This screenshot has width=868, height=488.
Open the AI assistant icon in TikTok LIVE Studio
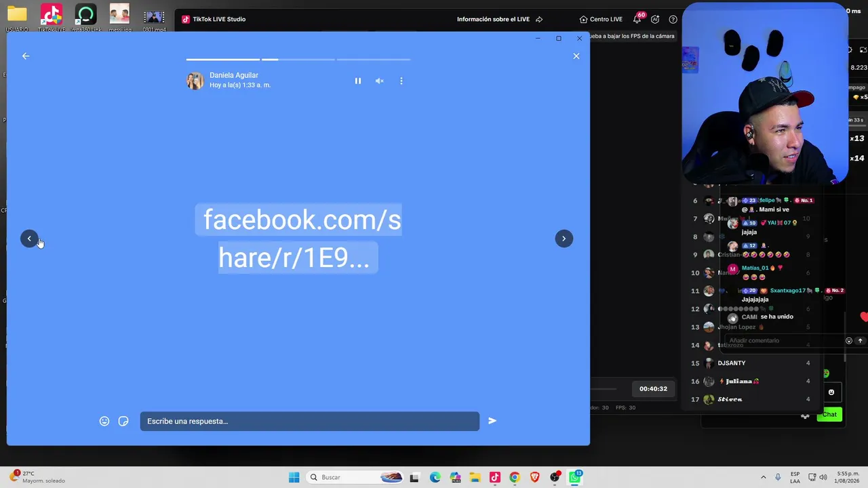coord(655,19)
